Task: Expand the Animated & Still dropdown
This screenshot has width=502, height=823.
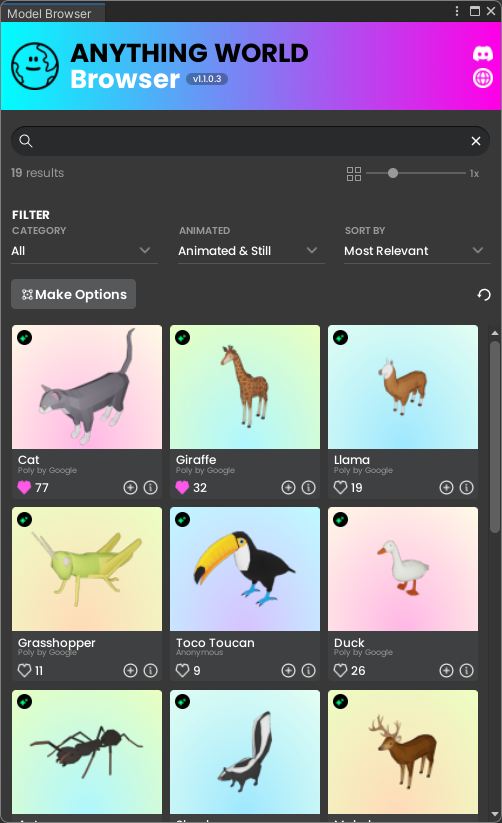Action: click(250, 251)
